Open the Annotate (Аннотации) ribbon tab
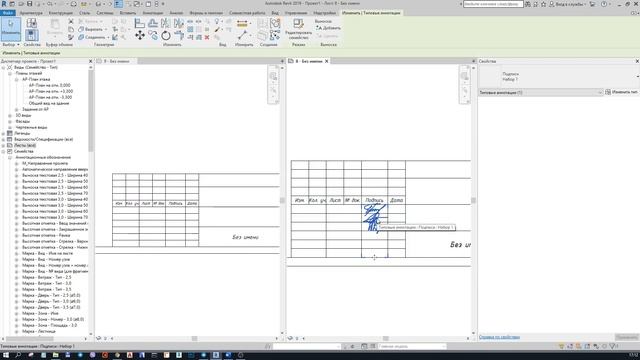This screenshot has width=640, height=360. (x=153, y=13)
